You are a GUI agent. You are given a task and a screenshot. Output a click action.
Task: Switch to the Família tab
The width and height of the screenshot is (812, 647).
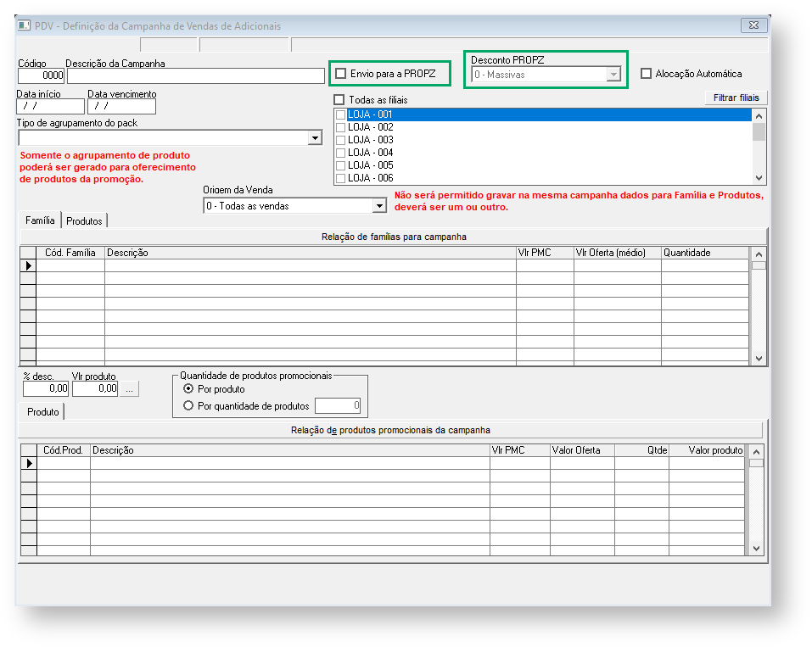40,220
